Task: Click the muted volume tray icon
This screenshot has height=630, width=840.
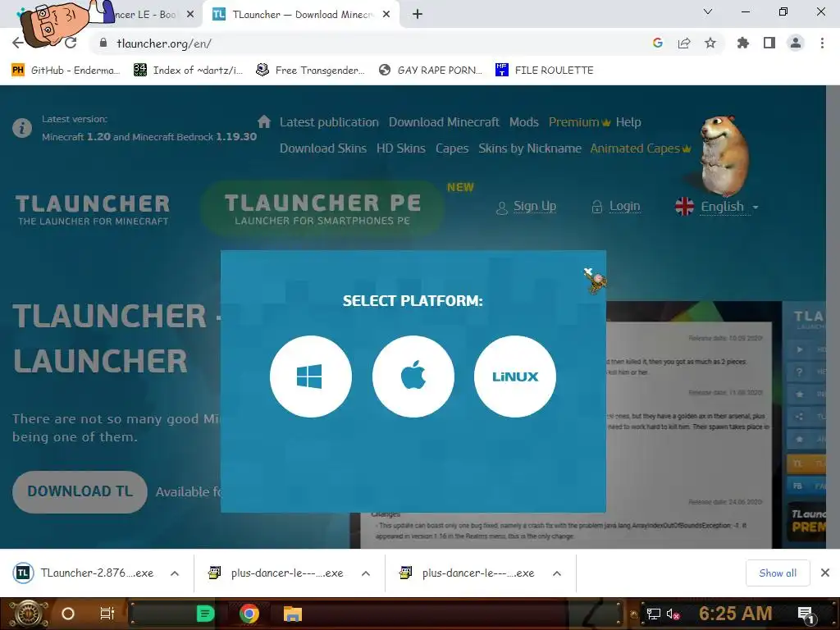Action: click(x=673, y=614)
